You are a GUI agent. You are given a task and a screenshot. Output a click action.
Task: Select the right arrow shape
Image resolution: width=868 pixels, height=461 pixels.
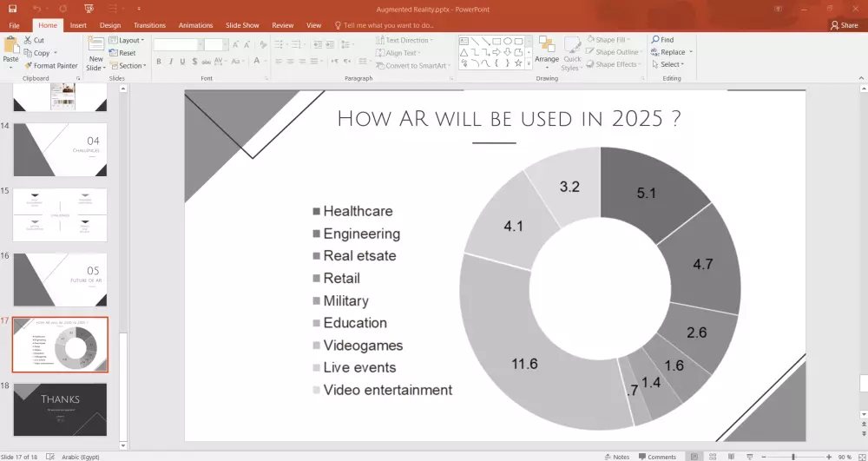pos(496,52)
